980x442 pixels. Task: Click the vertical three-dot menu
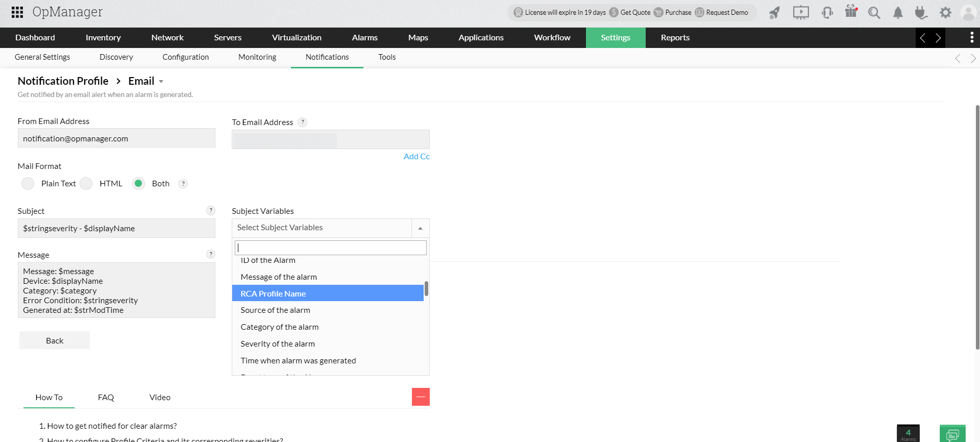[x=971, y=37]
